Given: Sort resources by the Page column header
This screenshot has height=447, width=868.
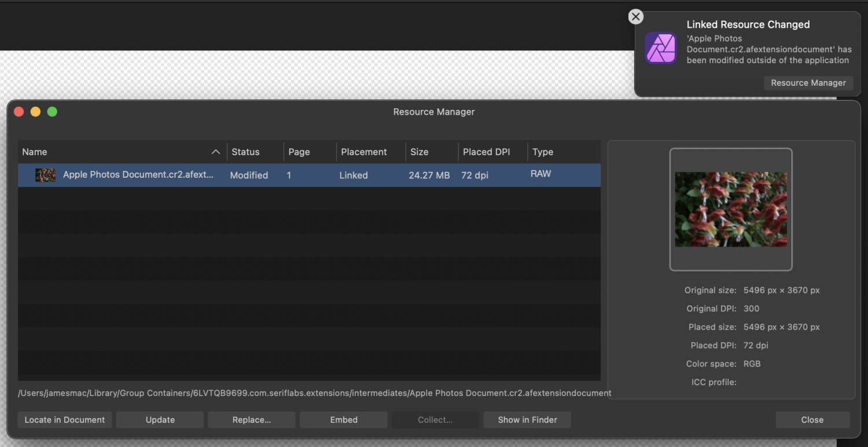Looking at the screenshot, I should click(x=299, y=152).
